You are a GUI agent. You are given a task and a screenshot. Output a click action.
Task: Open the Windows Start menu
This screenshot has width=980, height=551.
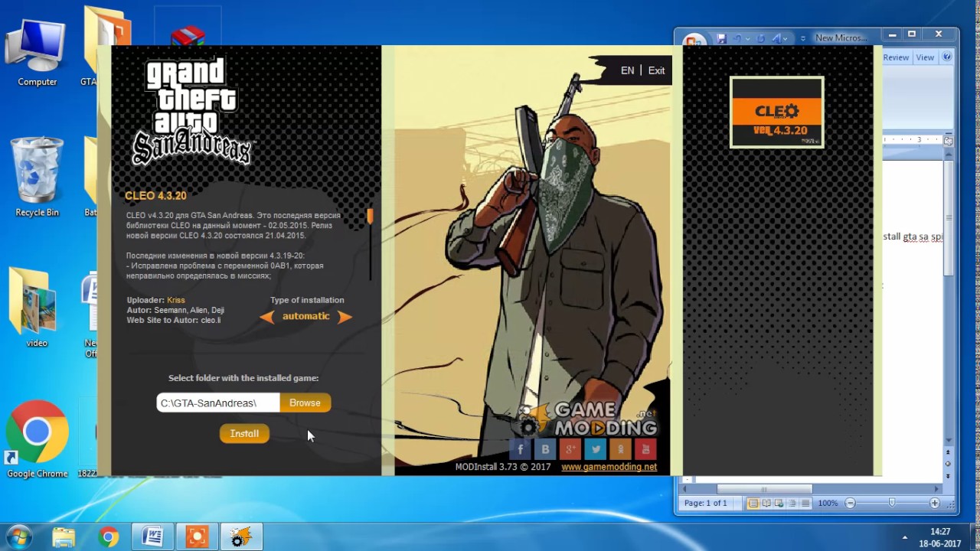tap(19, 537)
